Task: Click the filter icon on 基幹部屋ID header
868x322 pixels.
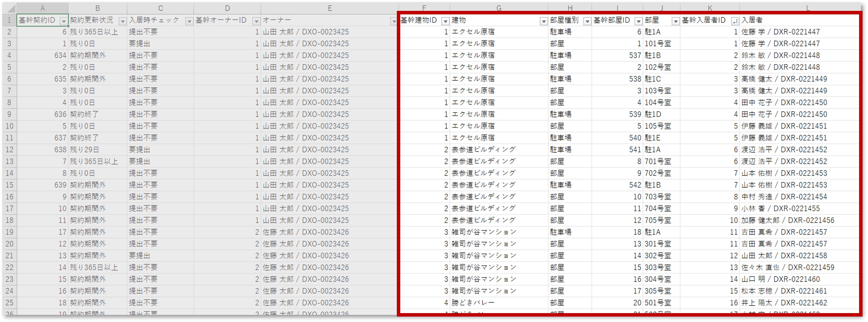Action: pos(638,20)
